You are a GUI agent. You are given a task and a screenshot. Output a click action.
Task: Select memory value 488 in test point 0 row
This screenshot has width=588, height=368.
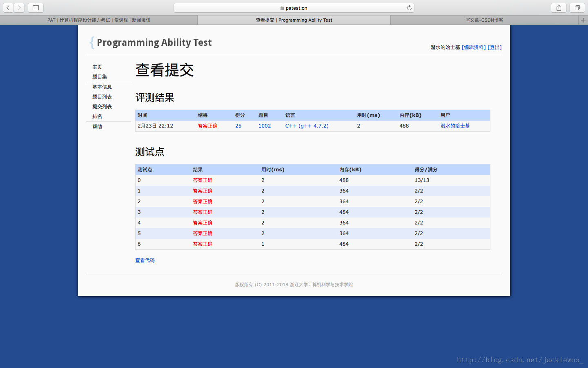pos(344,180)
